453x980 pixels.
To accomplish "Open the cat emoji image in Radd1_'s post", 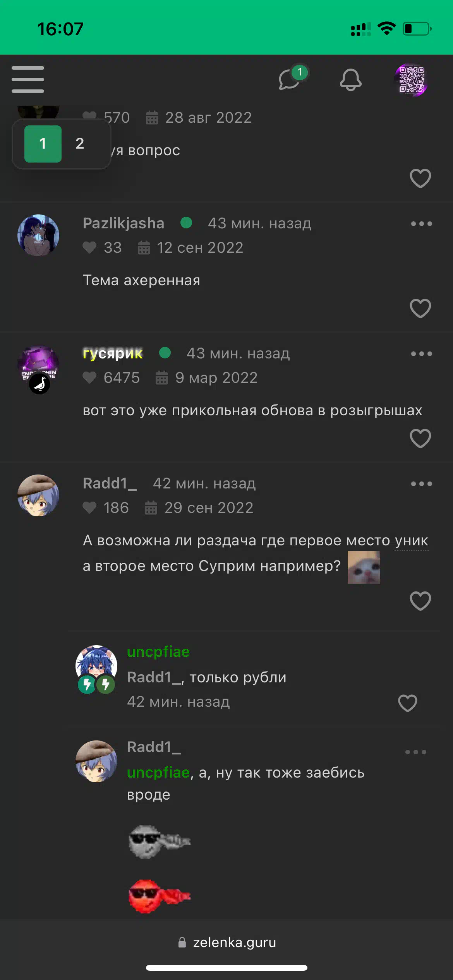I will pos(364,567).
